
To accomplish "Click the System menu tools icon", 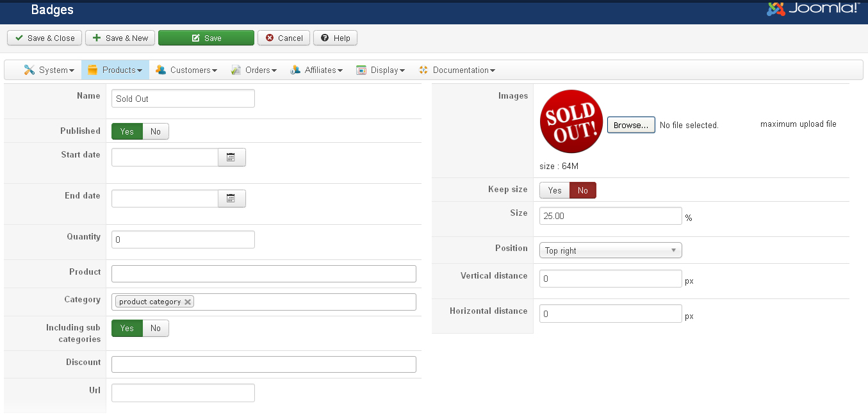I will (29, 70).
